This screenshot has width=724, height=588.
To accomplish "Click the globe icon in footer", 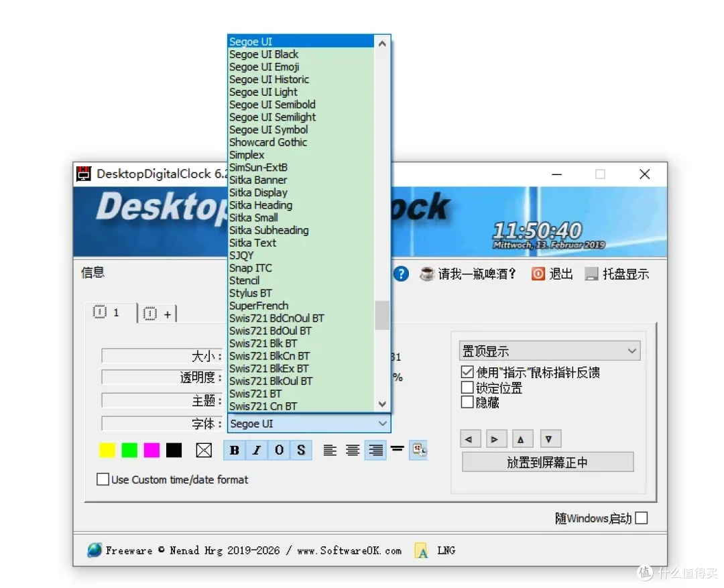I will (95, 550).
